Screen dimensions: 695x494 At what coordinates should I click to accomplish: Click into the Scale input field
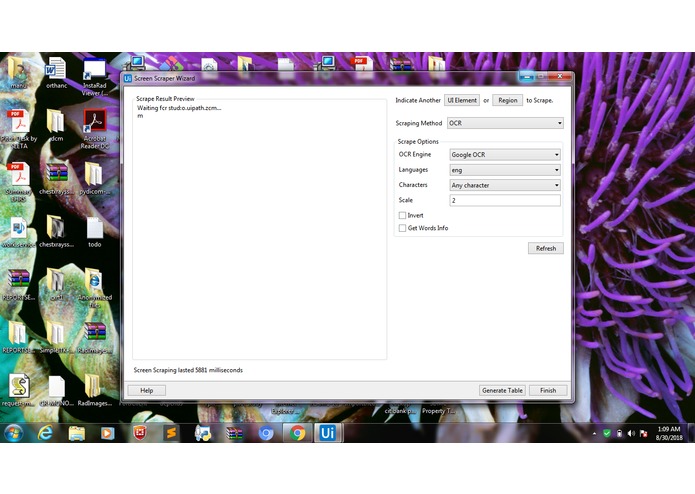[x=505, y=200]
